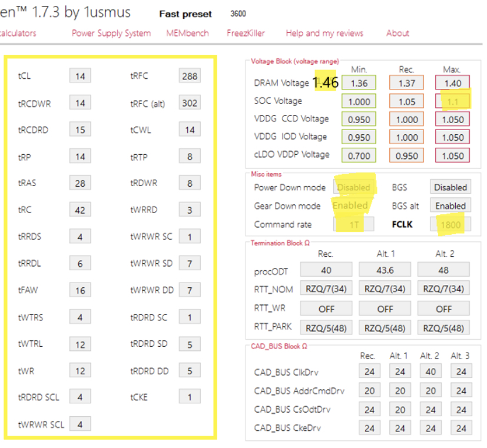
Task: Click CAD_BUS AddrCmdDrv Alt. 3 value 24
Action: click(461, 390)
